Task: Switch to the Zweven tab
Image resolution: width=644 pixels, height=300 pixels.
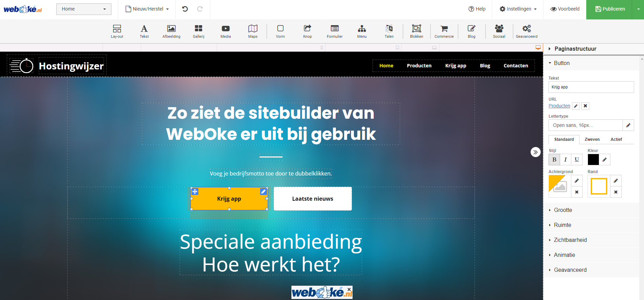Action: (592, 139)
